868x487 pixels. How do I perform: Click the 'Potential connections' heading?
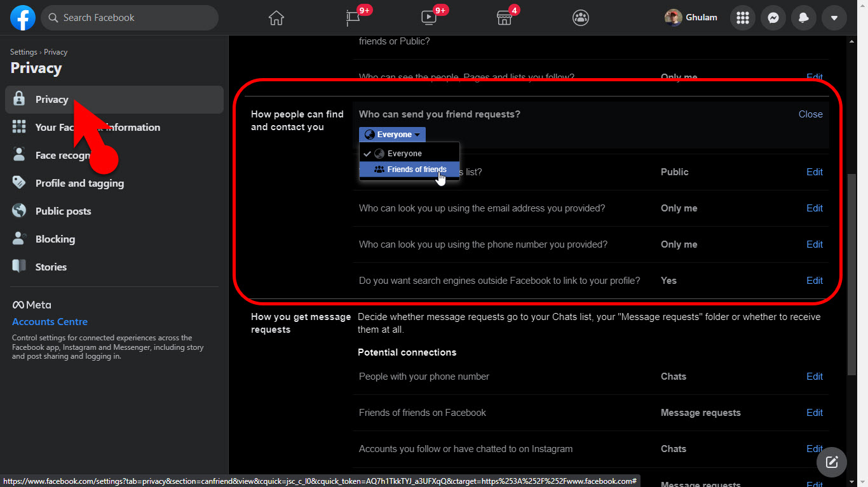click(407, 352)
